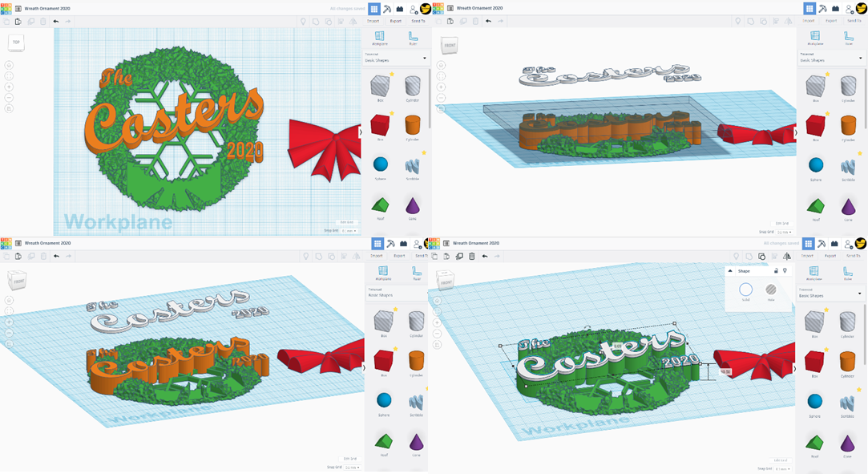
Task: Click Workplane button in bottom-right view
Action: pyautogui.click(x=813, y=273)
